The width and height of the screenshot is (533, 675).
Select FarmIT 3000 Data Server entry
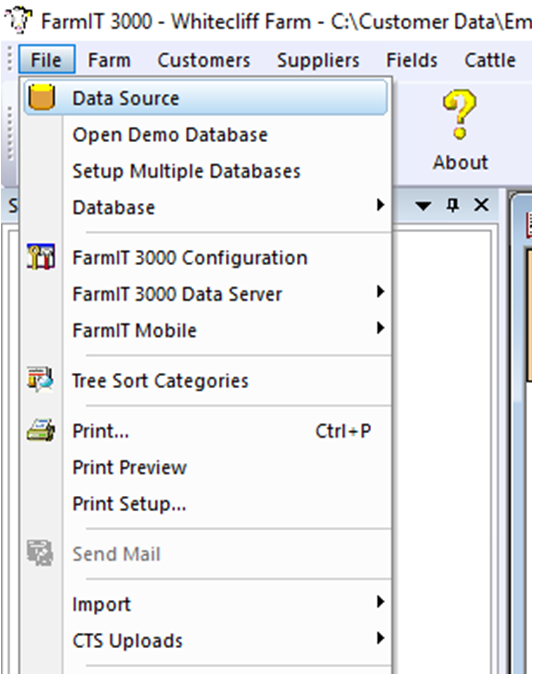[x=206, y=294]
